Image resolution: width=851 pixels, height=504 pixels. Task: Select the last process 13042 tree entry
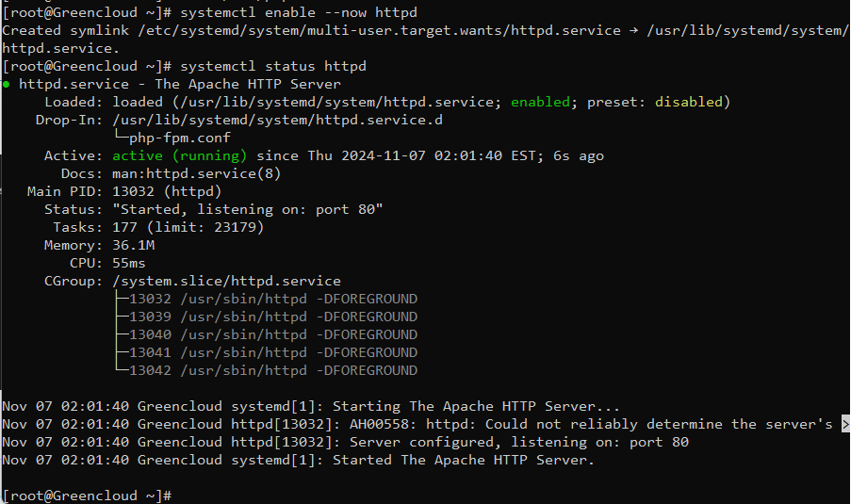273,370
